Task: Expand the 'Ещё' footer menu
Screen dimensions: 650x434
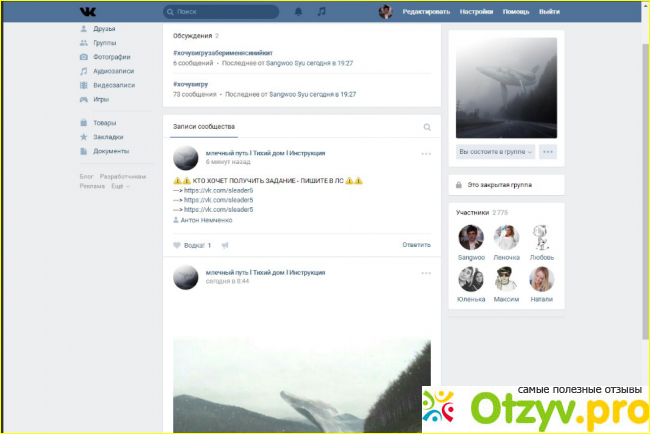Action: [119, 187]
